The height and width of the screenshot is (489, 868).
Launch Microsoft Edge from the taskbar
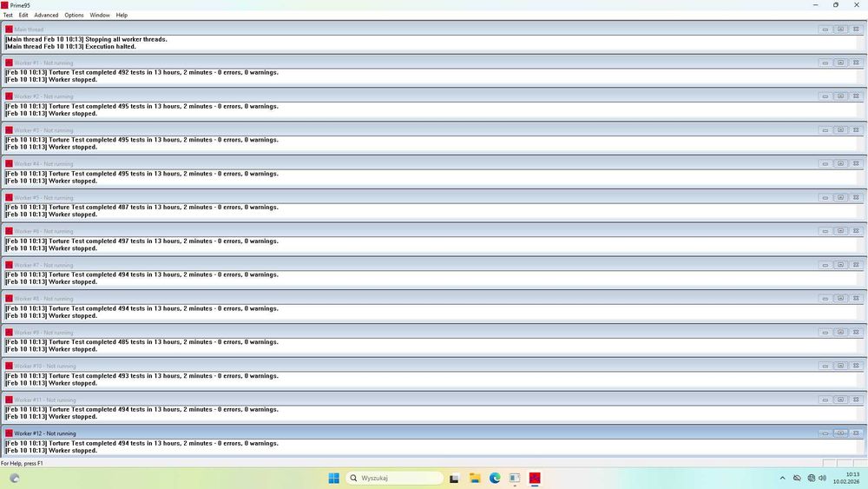(495, 478)
